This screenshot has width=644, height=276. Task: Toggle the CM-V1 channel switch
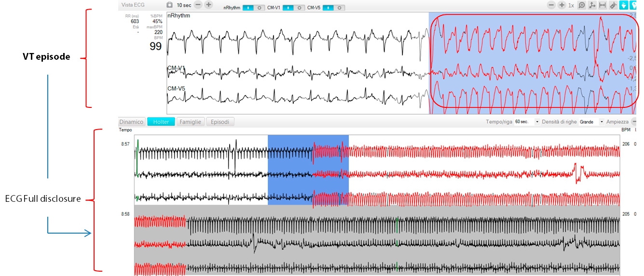click(x=294, y=8)
